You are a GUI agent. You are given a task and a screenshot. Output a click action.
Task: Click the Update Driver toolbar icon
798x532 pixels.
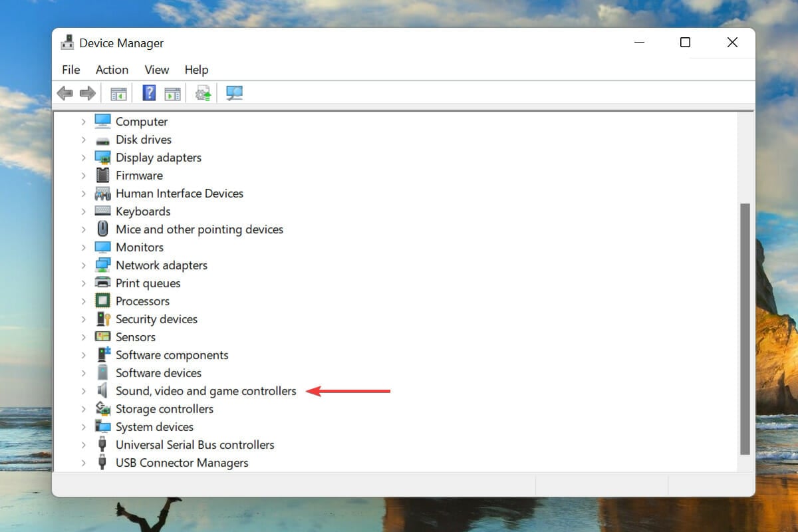click(203, 92)
